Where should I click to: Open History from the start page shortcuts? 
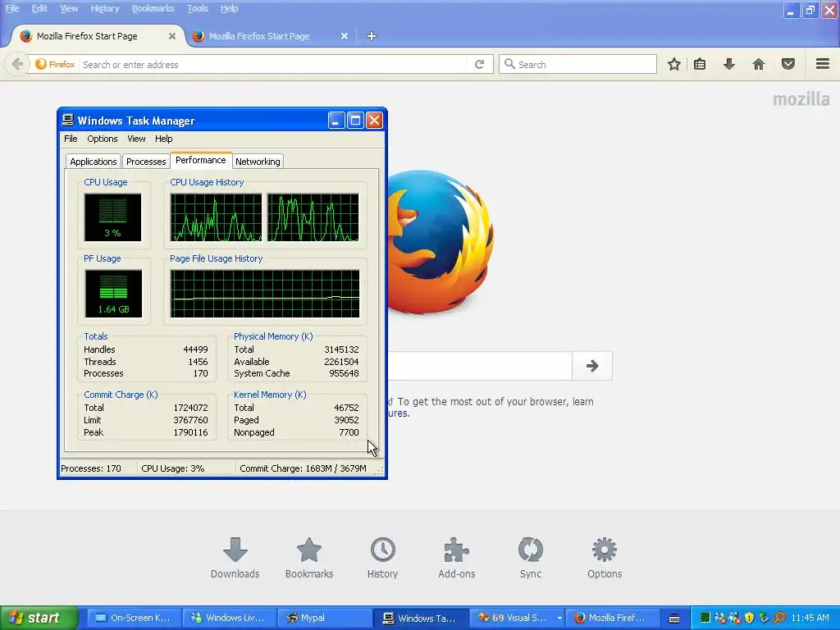(x=382, y=558)
